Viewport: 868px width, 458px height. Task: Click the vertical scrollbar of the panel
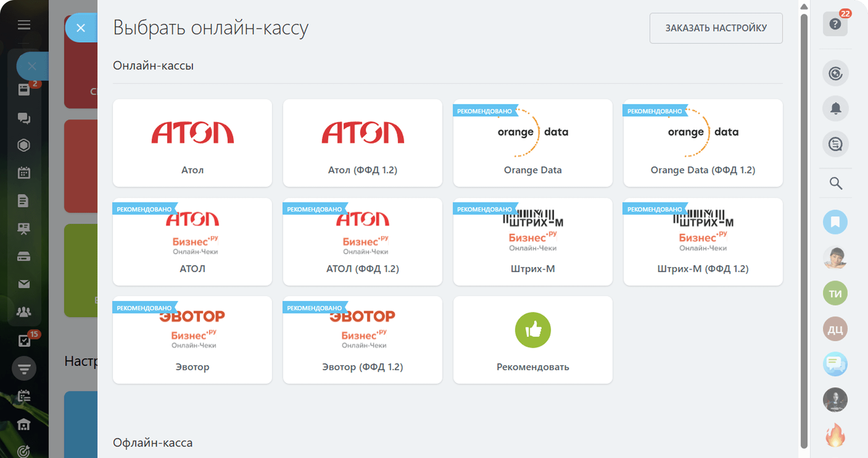(804, 229)
